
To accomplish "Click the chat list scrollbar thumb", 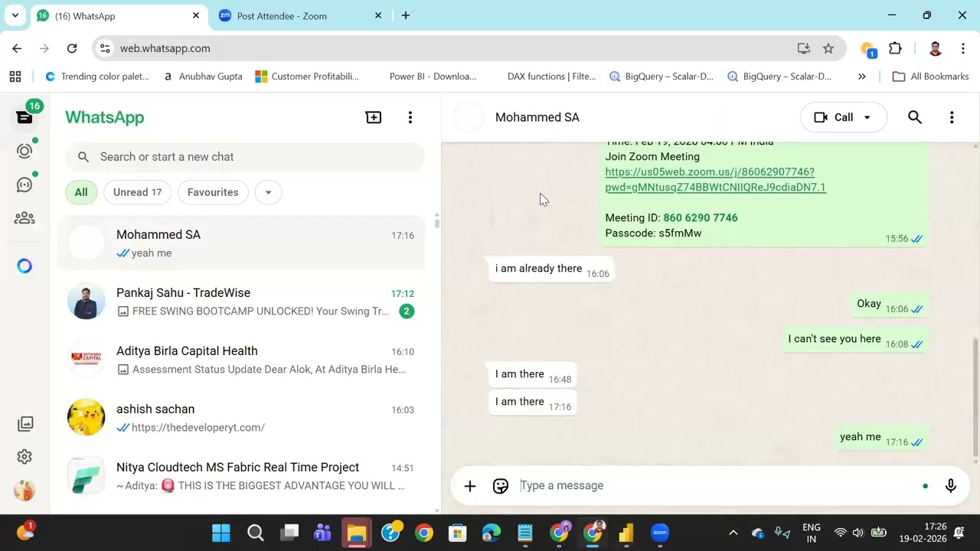I will pos(437,222).
